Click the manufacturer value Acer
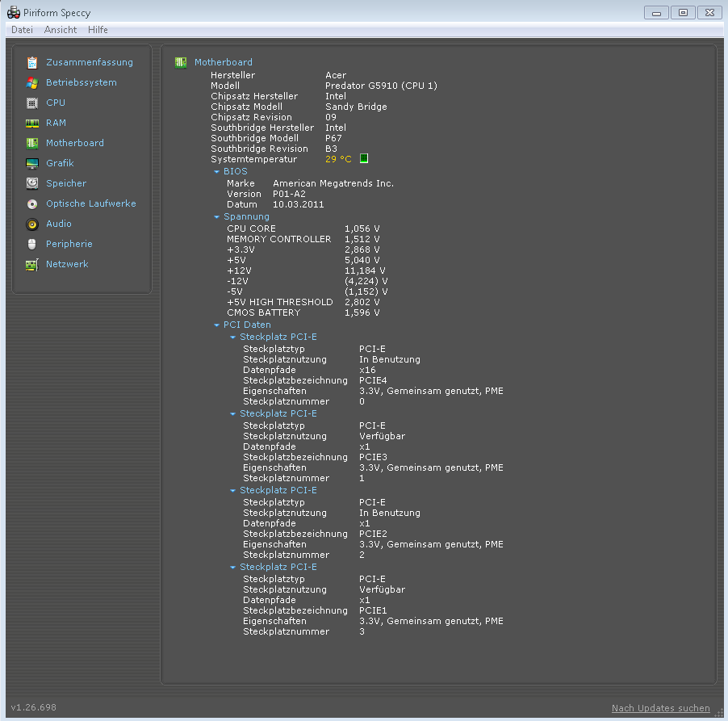 click(x=336, y=75)
